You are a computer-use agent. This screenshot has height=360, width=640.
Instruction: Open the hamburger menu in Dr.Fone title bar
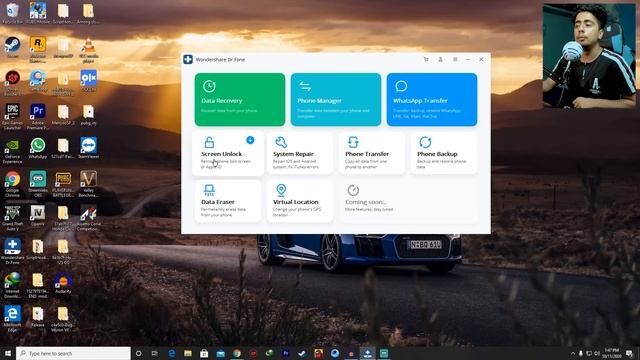click(455, 59)
